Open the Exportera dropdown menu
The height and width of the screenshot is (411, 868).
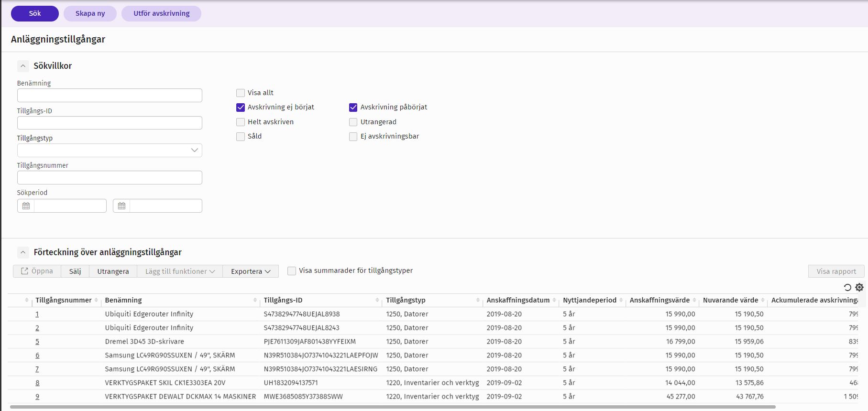(x=251, y=271)
